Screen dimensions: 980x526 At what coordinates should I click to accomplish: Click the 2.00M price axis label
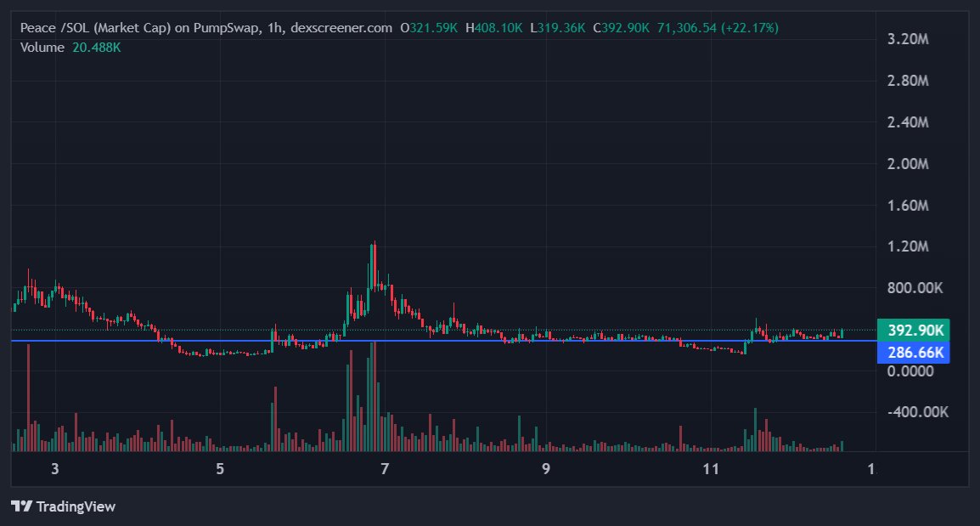click(908, 164)
